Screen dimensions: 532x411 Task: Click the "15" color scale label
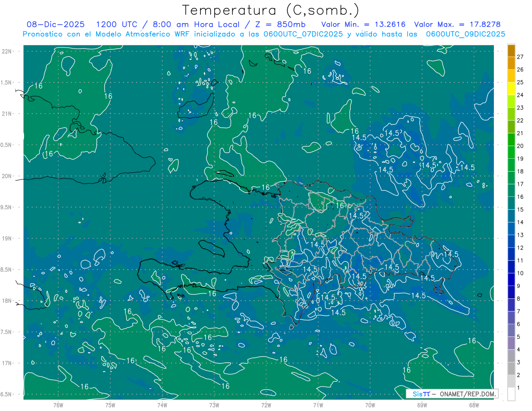pyautogui.click(x=520, y=210)
